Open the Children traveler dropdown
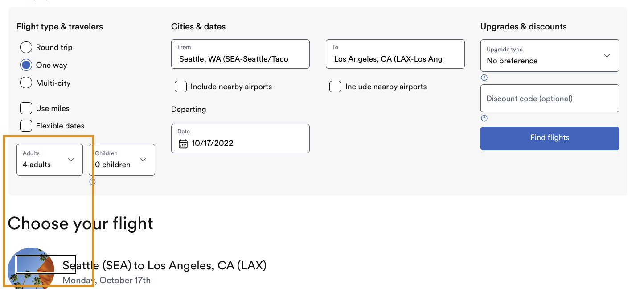 [x=122, y=159]
